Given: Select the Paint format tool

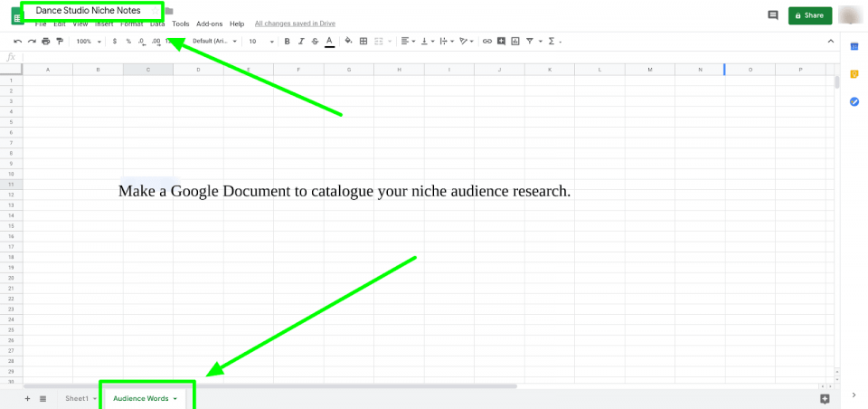Looking at the screenshot, I should [60, 42].
